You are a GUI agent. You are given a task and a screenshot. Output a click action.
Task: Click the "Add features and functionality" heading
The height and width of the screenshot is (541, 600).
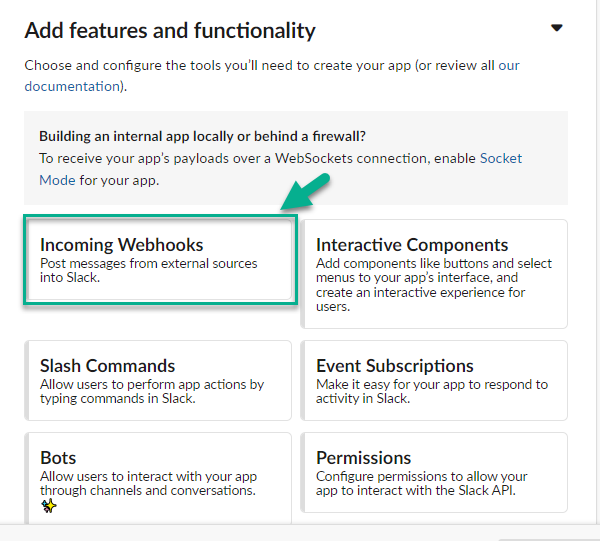point(170,31)
